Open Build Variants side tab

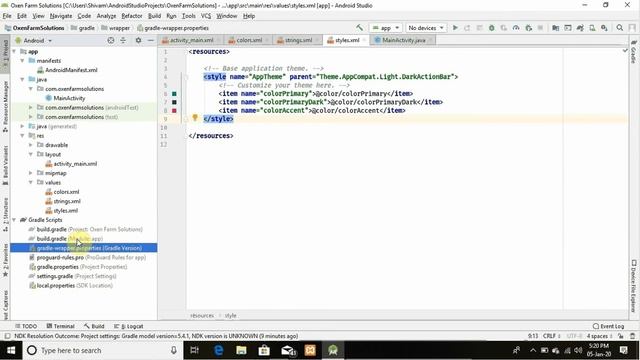pyautogui.click(x=5, y=166)
